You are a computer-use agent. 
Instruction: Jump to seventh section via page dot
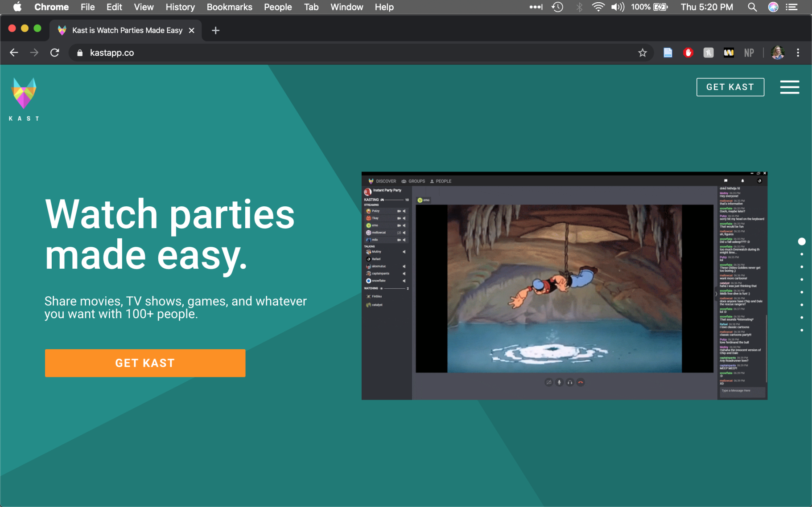point(802,318)
